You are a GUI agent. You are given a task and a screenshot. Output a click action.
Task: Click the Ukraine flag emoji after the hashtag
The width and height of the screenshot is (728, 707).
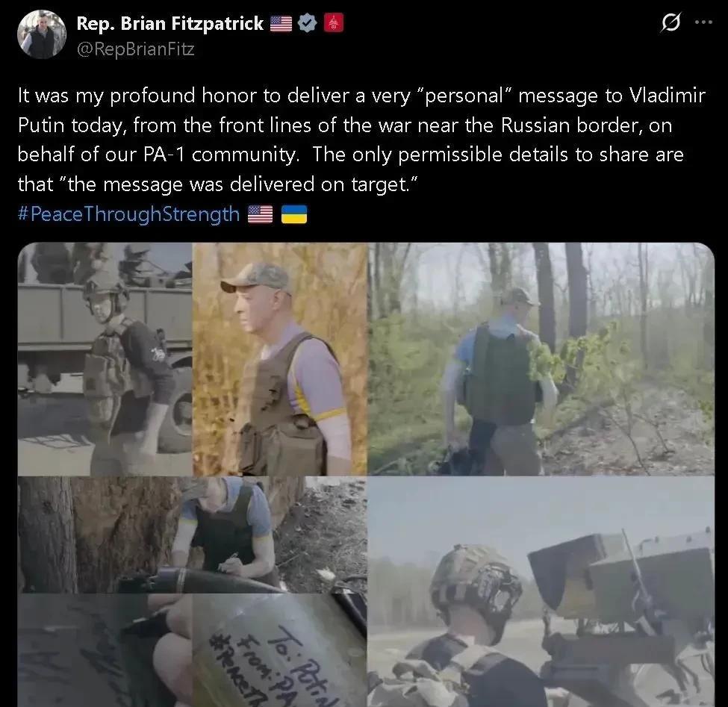(x=294, y=214)
